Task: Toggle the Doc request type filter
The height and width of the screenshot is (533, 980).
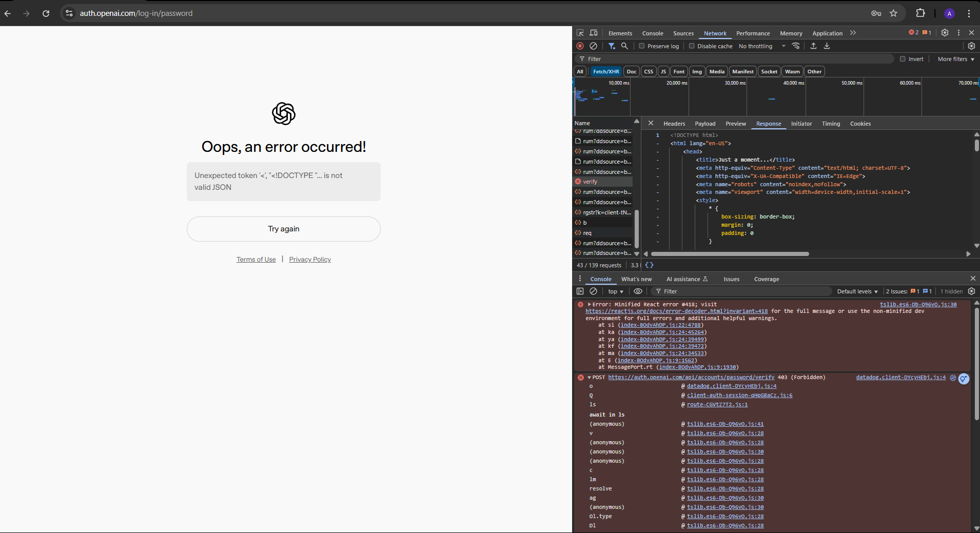Action: [x=632, y=72]
